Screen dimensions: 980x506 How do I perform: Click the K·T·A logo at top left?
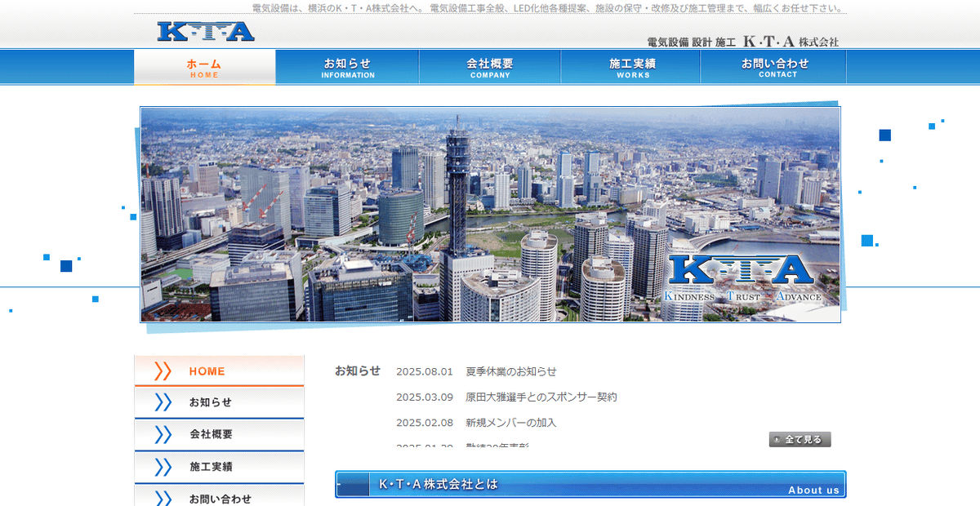[204, 29]
